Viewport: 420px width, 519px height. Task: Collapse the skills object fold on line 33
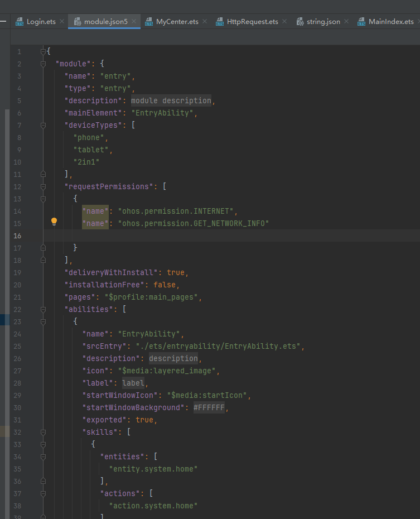(43, 445)
